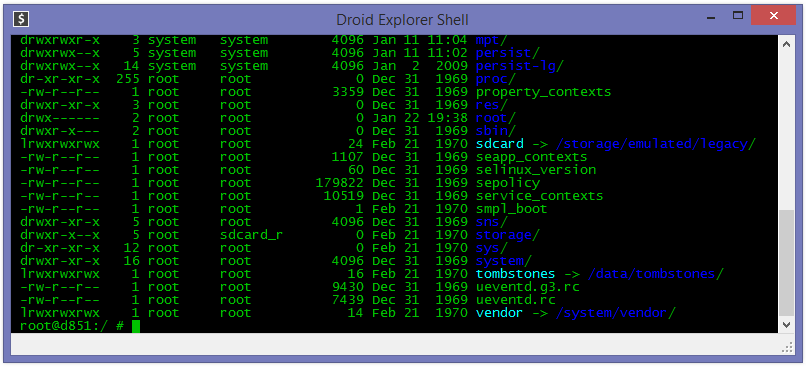Click the resize grip at window corner

[787, 347]
